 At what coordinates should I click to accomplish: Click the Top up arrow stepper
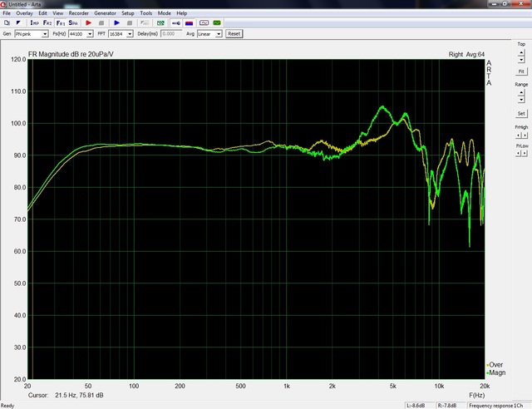(x=521, y=52)
